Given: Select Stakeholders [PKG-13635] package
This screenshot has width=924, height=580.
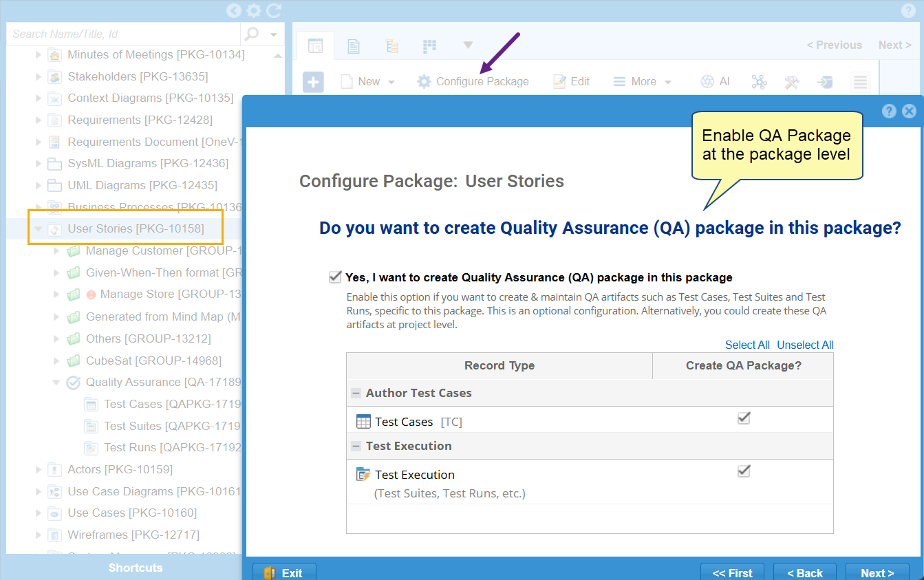Looking at the screenshot, I should point(138,76).
